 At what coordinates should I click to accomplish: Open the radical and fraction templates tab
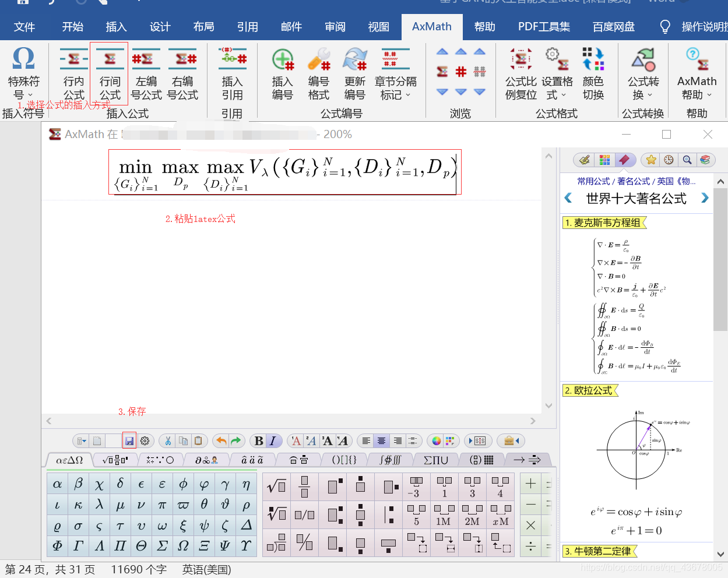pos(115,460)
